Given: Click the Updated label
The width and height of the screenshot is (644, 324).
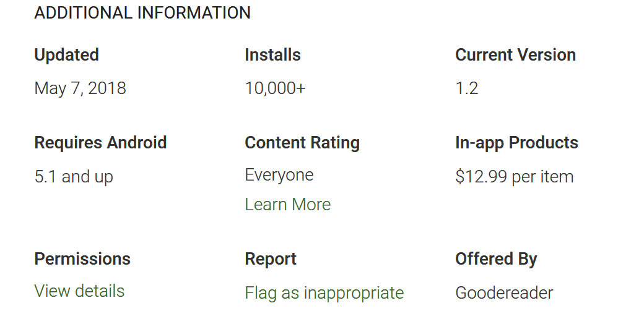Looking at the screenshot, I should pos(66,55).
